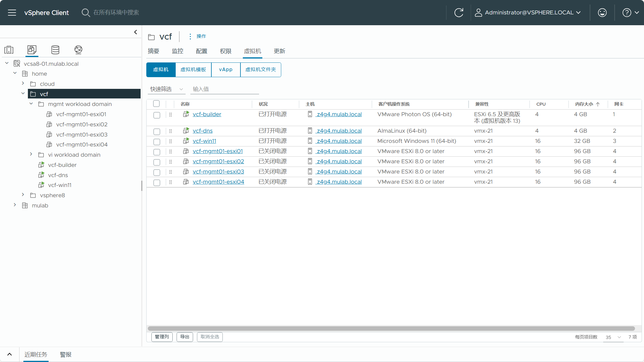Click the host icon in vcf-dns row
The image size is (644, 362).
coord(310,131)
